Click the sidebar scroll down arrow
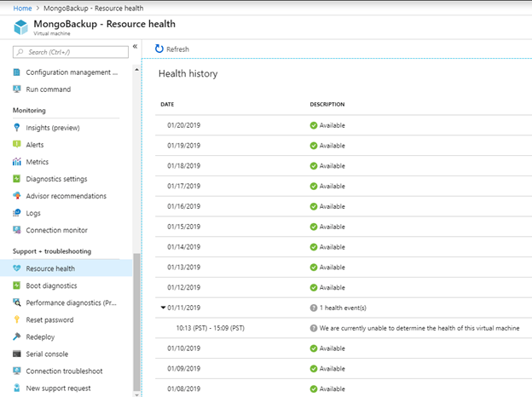The height and width of the screenshot is (397, 532). 136,394
